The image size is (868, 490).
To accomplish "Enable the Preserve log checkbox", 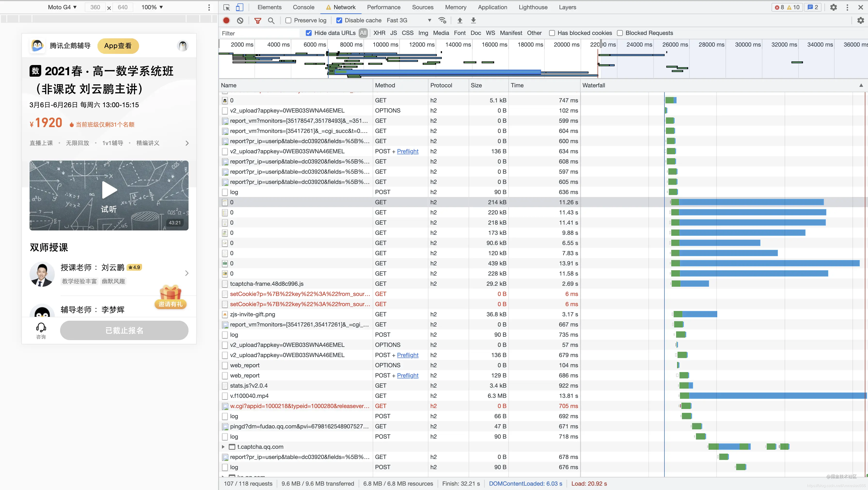I will [288, 21].
